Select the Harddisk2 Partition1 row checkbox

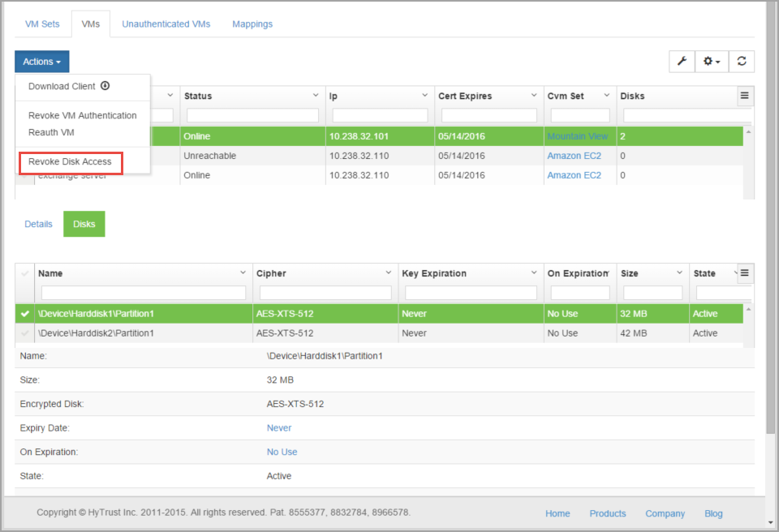pyautogui.click(x=24, y=333)
